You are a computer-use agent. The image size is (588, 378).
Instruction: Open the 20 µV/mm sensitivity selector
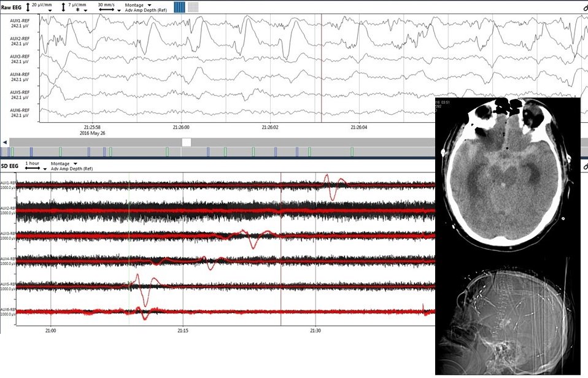(50, 10)
